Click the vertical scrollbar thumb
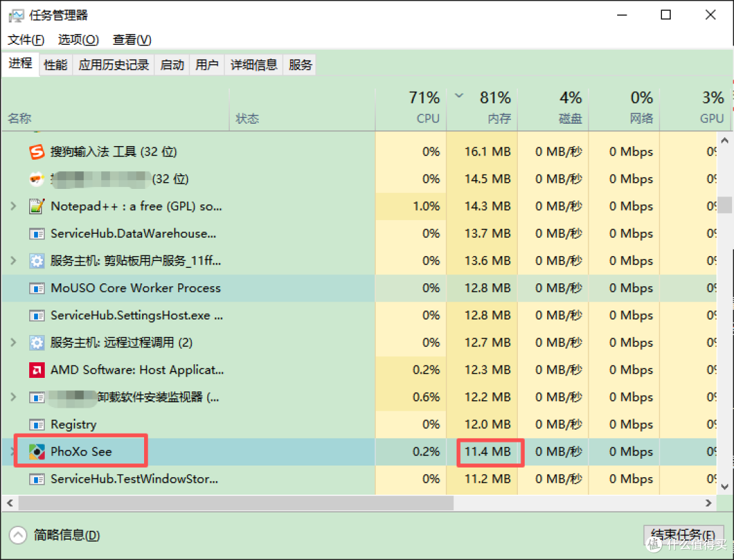Screen dimensions: 734x560 click(724, 205)
